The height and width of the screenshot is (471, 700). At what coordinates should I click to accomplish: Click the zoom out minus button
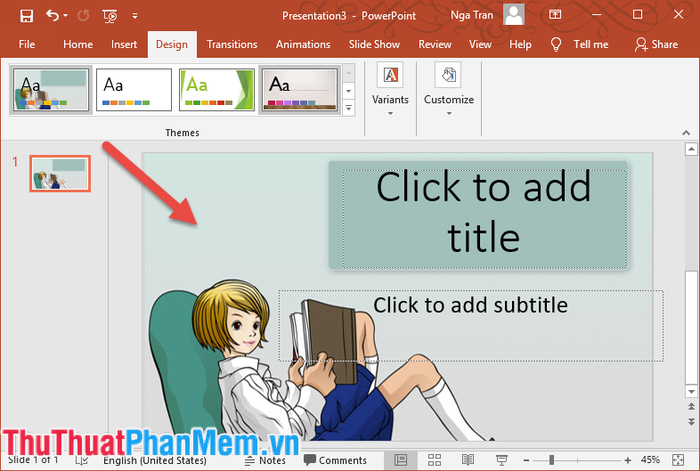tap(526, 460)
